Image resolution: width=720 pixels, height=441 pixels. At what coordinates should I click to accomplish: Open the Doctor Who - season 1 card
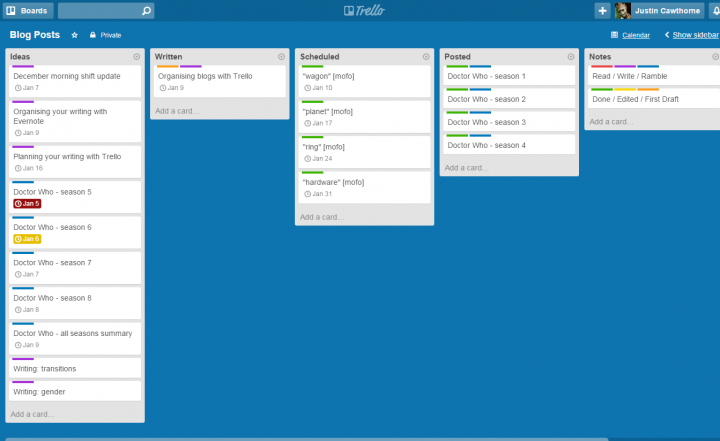click(x=509, y=75)
